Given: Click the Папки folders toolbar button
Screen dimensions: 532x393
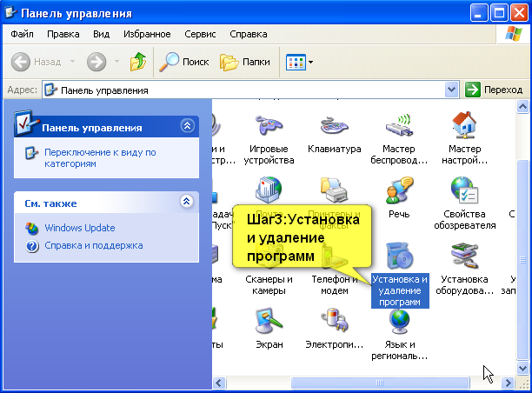Looking at the screenshot, I should tap(245, 62).
